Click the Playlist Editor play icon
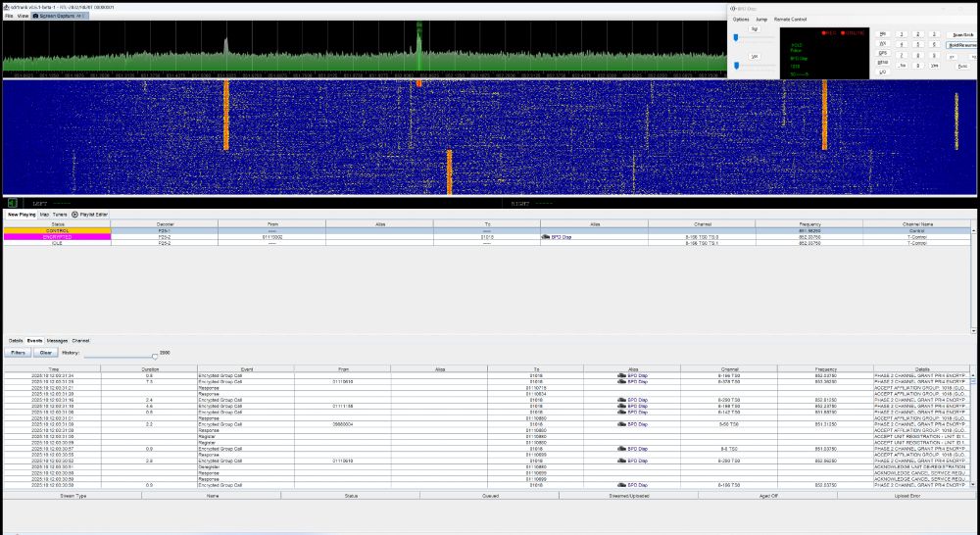The image size is (980, 535). pos(74,214)
